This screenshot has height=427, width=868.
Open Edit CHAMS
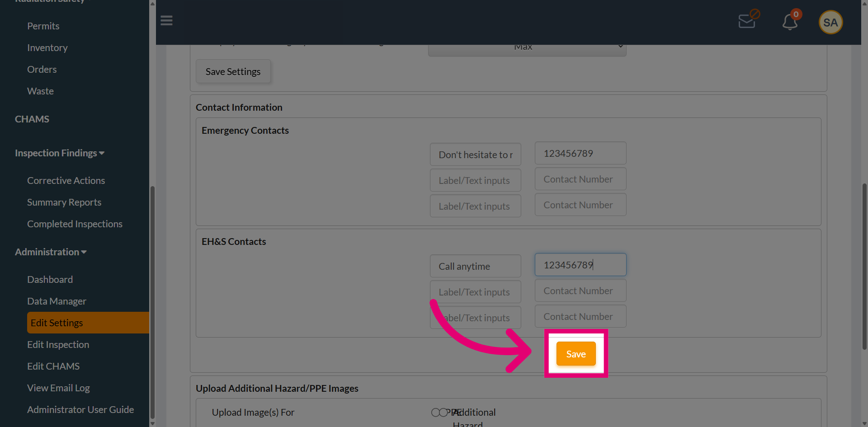click(53, 366)
